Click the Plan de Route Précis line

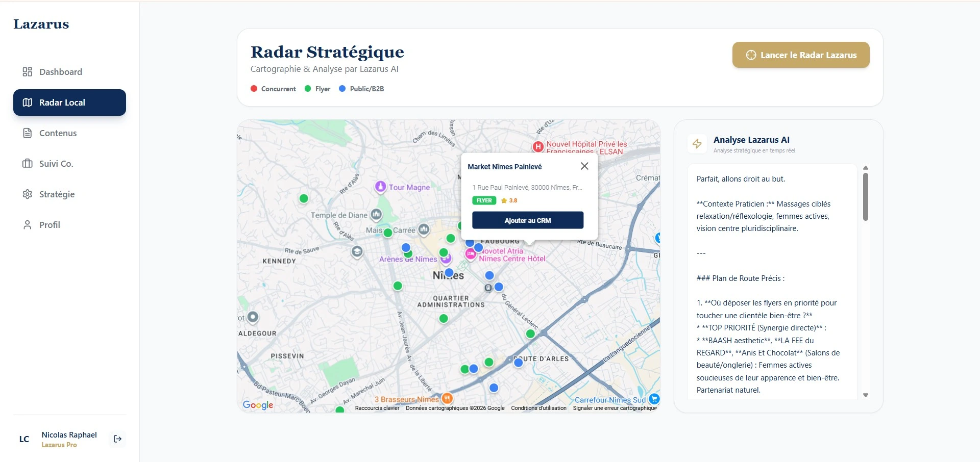point(741,278)
